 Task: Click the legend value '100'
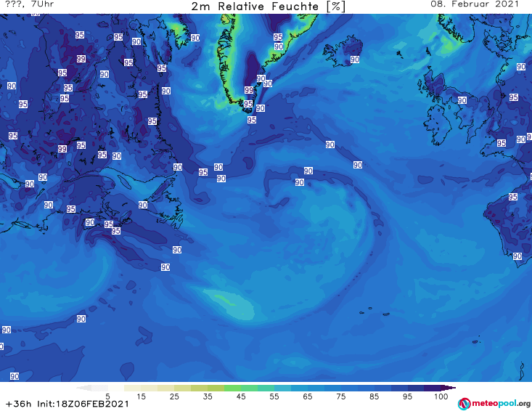(x=441, y=396)
